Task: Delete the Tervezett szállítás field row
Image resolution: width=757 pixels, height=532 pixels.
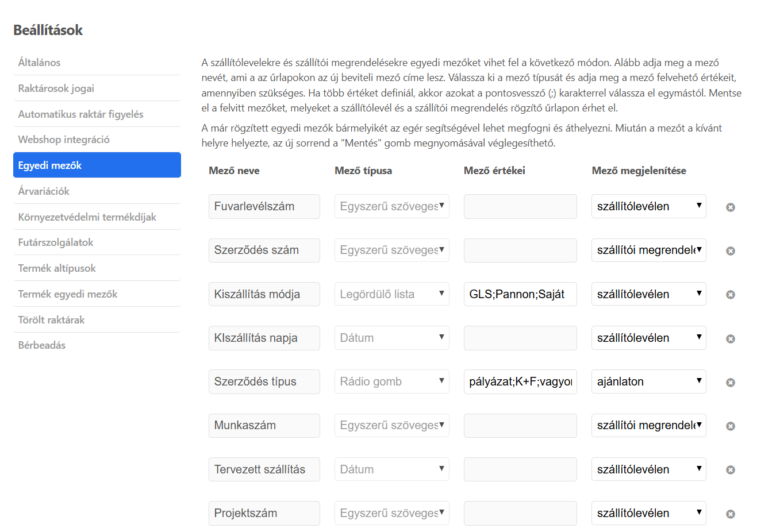Action: coord(731,469)
